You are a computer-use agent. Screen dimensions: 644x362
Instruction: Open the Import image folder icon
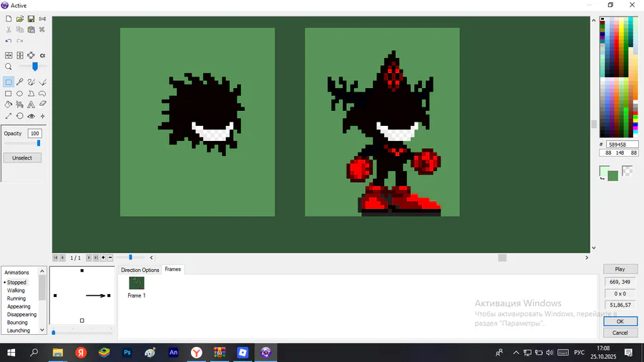point(20,19)
